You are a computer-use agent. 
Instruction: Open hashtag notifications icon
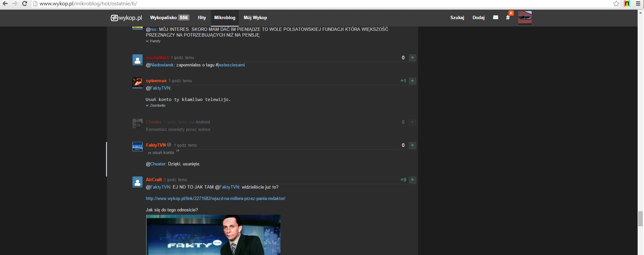508,17
